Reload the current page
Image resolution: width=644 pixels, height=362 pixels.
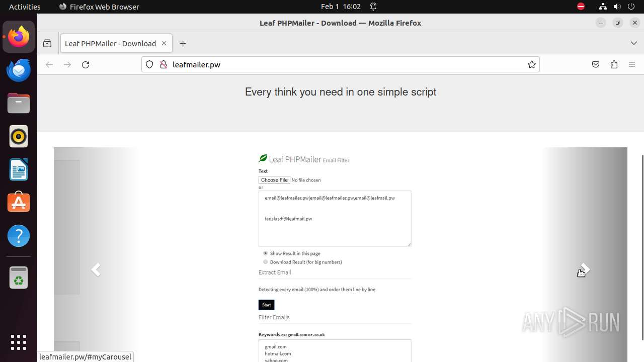point(86,64)
